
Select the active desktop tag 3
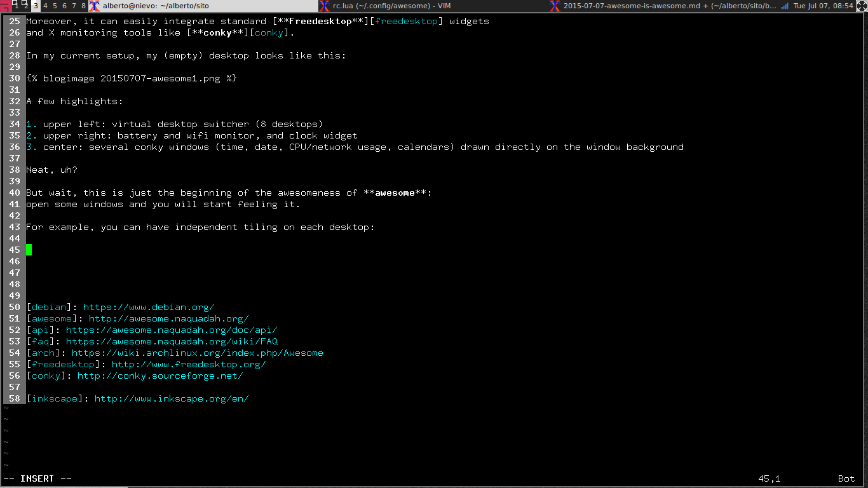pyautogui.click(x=36, y=6)
